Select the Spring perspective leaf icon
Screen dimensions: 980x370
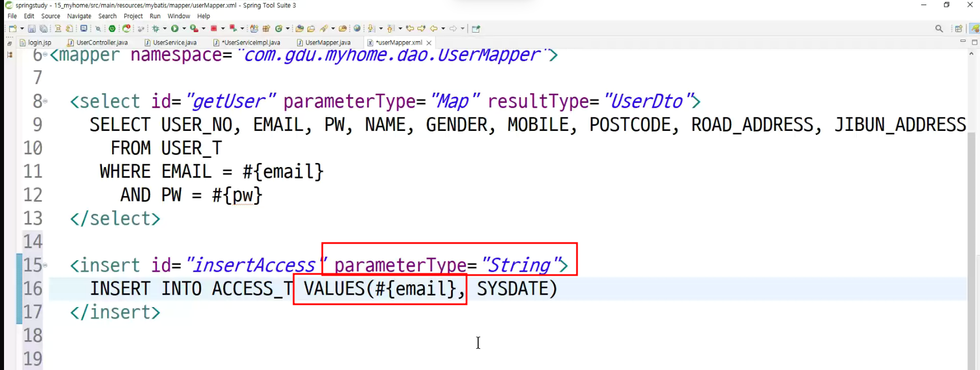(974, 29)
